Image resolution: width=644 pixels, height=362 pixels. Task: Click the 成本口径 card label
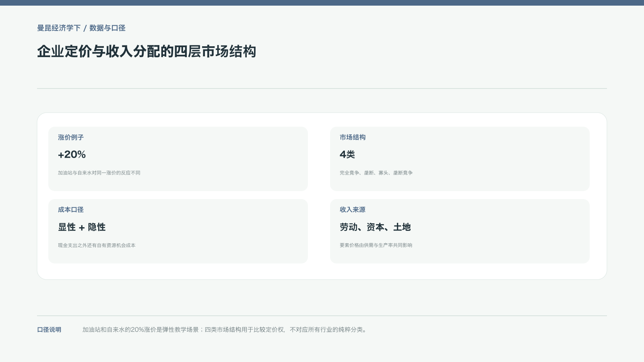71,210
